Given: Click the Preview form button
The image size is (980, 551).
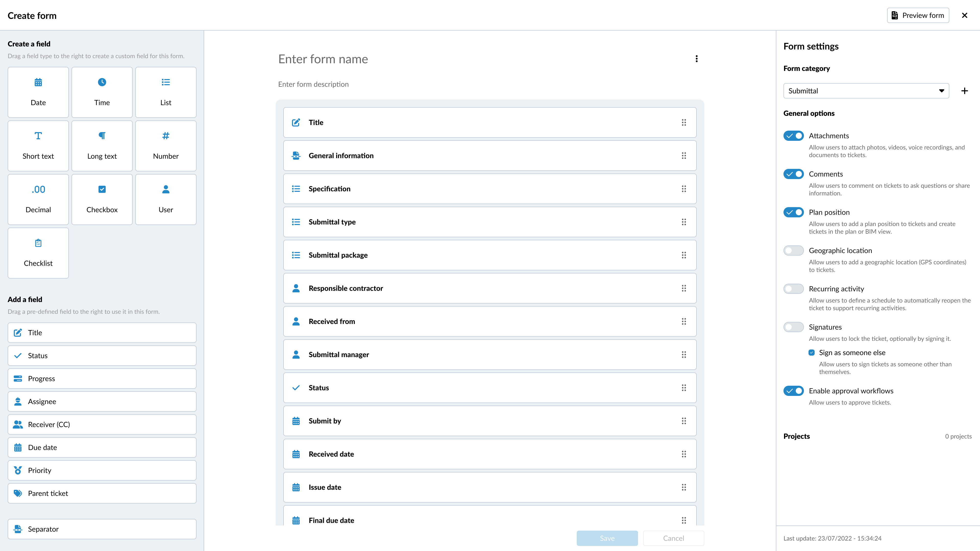Looking at the screenshot, I should 918,16.
